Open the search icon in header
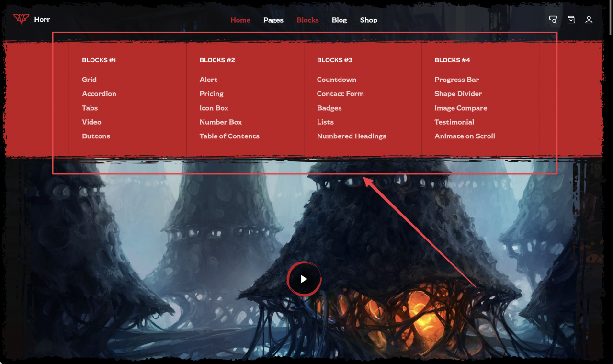Image resolution: width=613 pixels, height=364 pixels. 553,20
